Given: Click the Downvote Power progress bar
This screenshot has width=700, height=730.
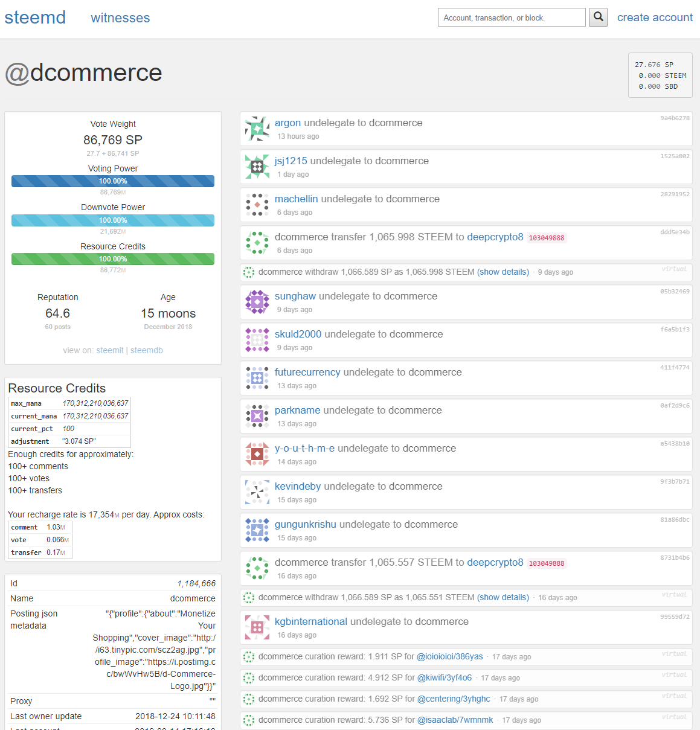Looking at the screenshot, I should click(x=113, y=220).
